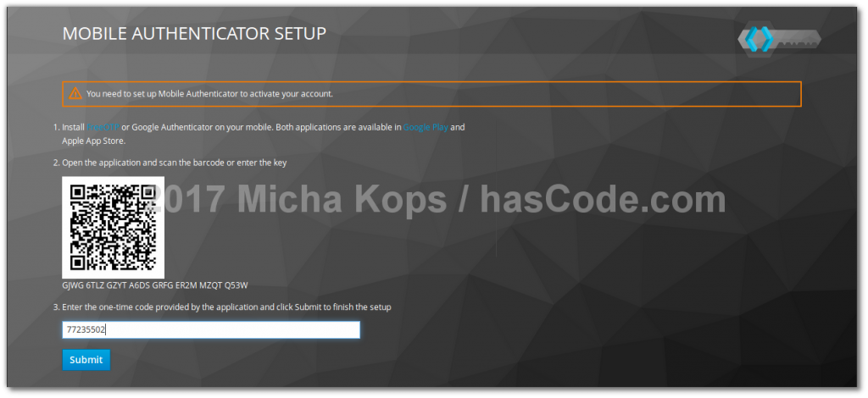Screen dimensions: 868x398
Task: Click the one-time code input field
Action: coord(211,330)
